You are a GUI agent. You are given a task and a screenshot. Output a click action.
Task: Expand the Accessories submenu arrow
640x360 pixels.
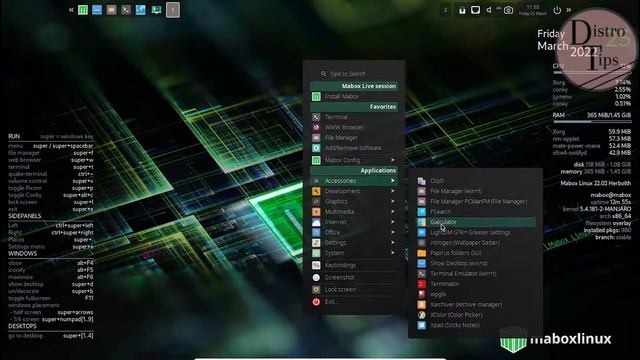pos(393,180)
